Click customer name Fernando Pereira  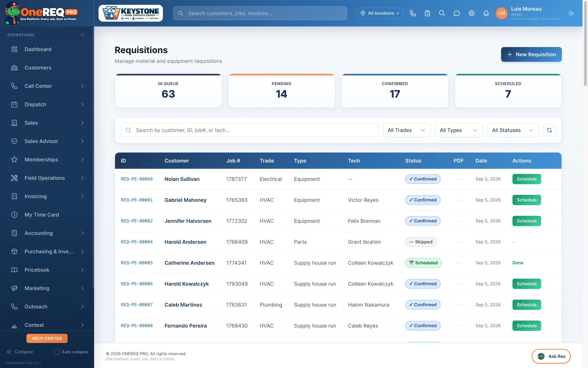[185, 326]
